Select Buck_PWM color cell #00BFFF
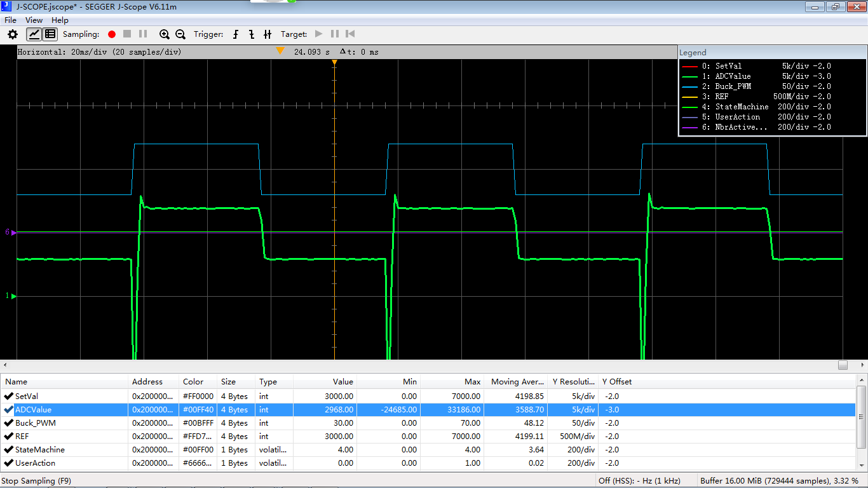This screenshot has width=868, height=488. [198, 423]
